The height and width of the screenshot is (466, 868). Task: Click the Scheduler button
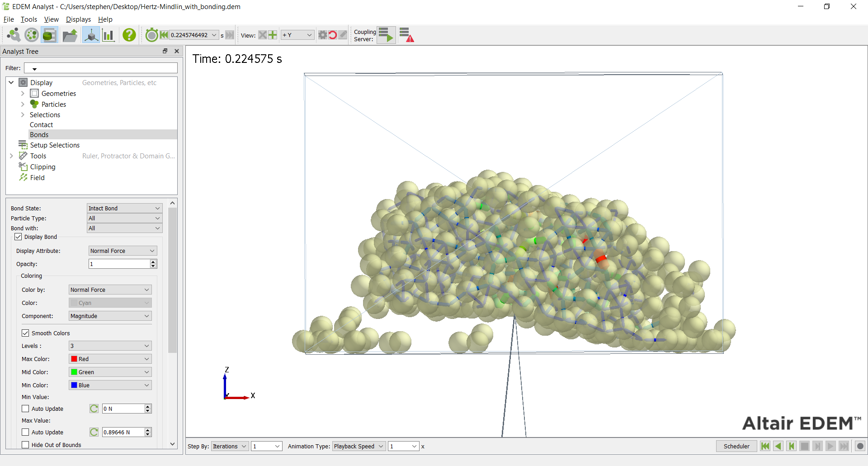(x=736, y=446)
